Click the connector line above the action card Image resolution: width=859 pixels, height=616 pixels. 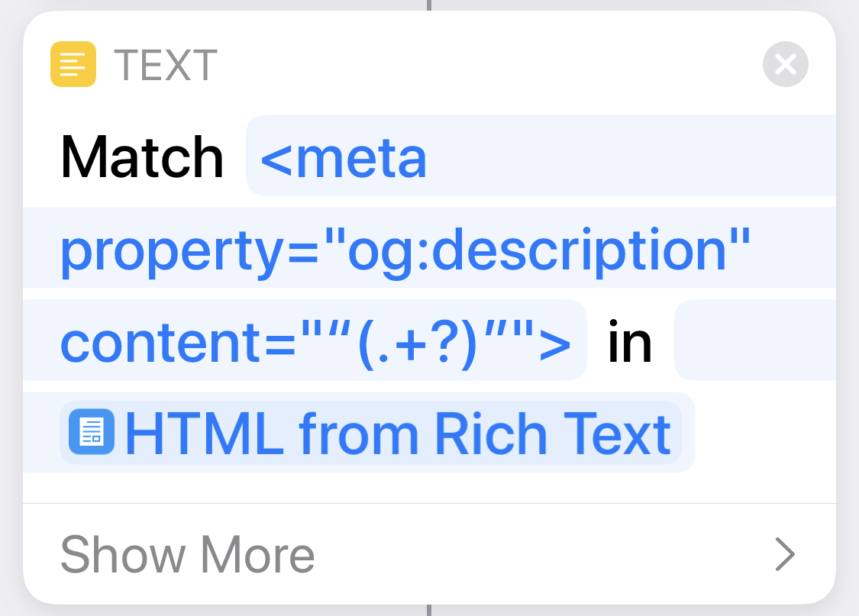(x=429, y=5)
